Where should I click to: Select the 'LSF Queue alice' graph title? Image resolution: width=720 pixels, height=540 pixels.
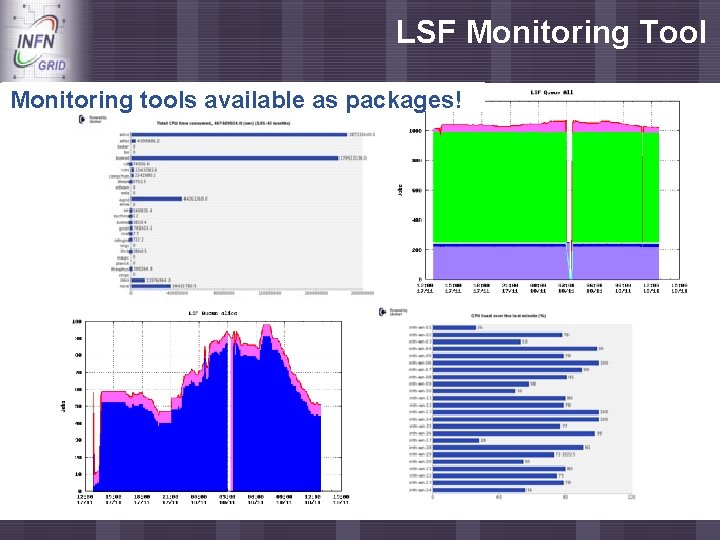tap(213, 313)
